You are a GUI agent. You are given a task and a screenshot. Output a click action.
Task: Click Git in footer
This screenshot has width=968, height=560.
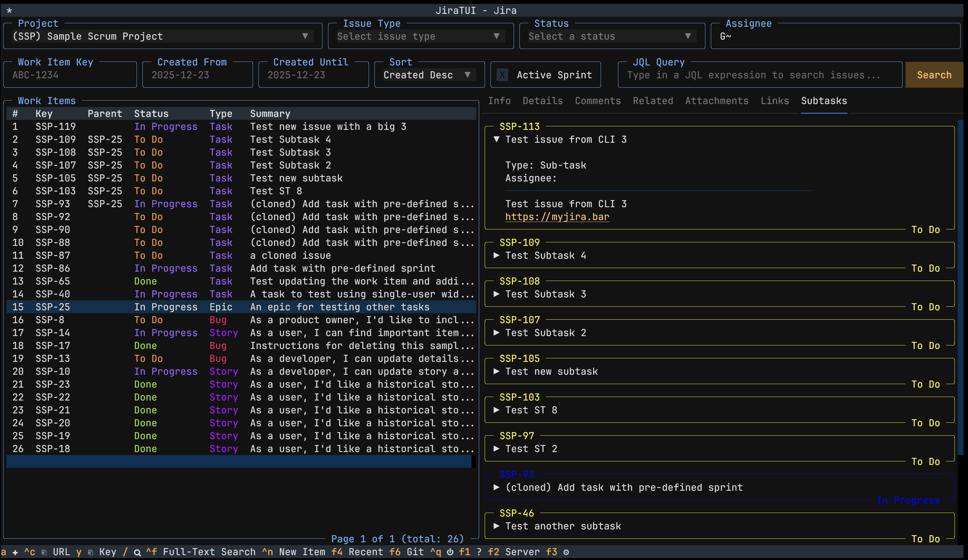(415, 552)
